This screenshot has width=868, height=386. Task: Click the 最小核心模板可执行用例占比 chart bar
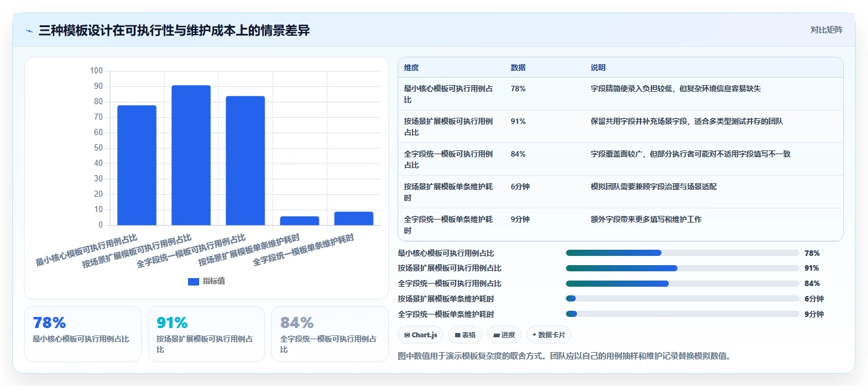pyautogui.click(x=137, y=165)
